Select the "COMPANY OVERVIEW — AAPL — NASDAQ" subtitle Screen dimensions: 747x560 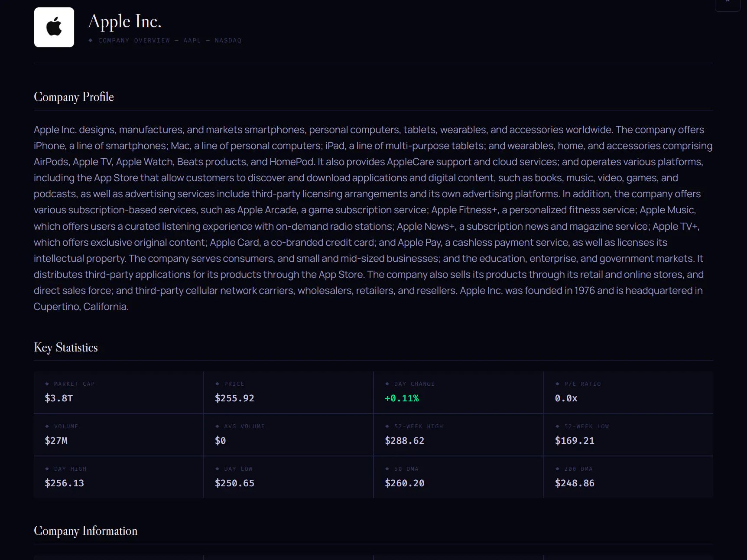(170, 40)
